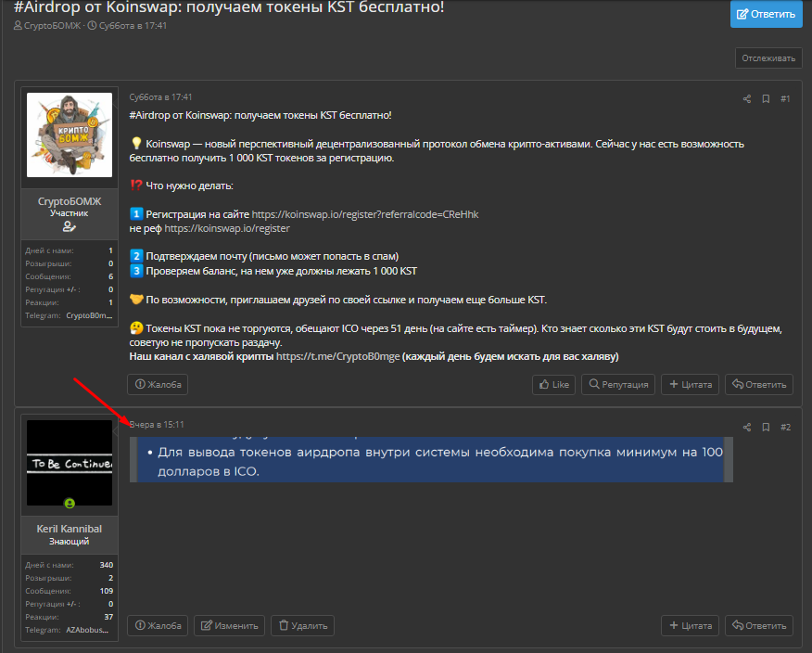
Task: Click the Знающий rank label
Action: pos(70,541)
